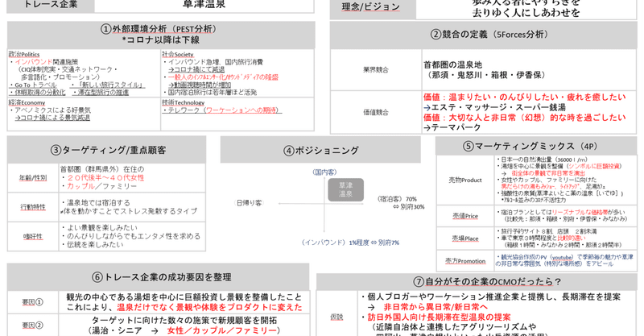
Task: Click the '日帰り客' axis label
Action: tap(249, 203)
